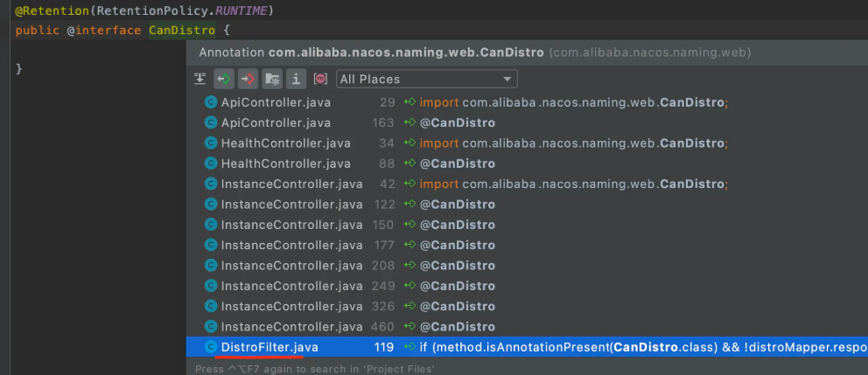Click class icon beside InstanceController.java line 460

(x=211, y=327)
